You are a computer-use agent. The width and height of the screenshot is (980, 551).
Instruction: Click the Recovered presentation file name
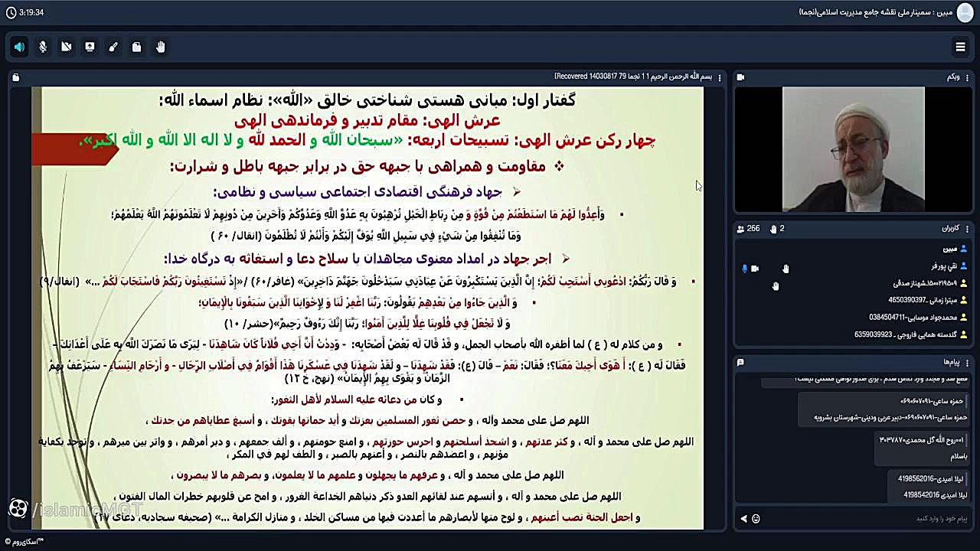[633, 77]
